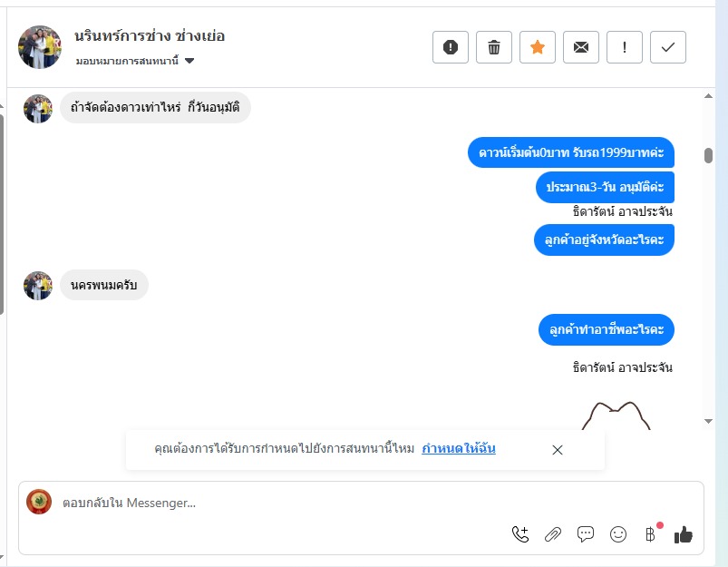This screenshot has width=728, height=567.
Task: Open saved replies speech bubble icon
Action: pos(586,534)
